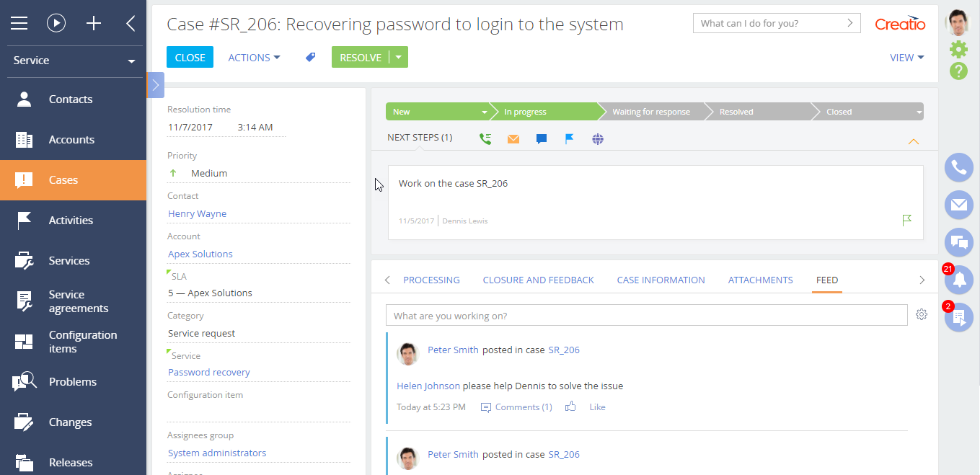Toggle the hamburger navigation menu
Screen dimensions: 980x475
(19, 23)
